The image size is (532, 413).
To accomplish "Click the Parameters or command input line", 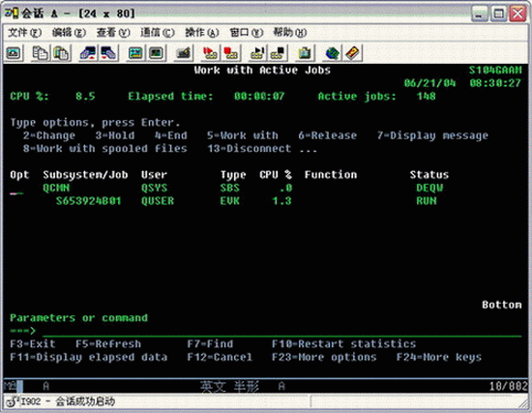I will pos(282,331).
